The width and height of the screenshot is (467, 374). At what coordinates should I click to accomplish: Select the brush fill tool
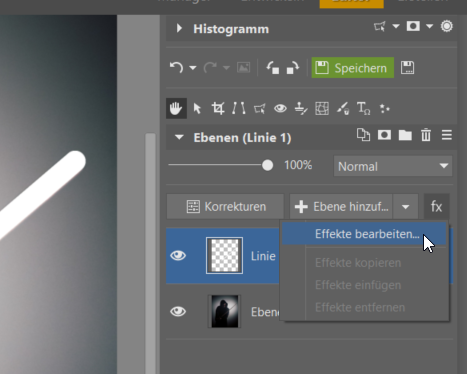tap(343, 108)
